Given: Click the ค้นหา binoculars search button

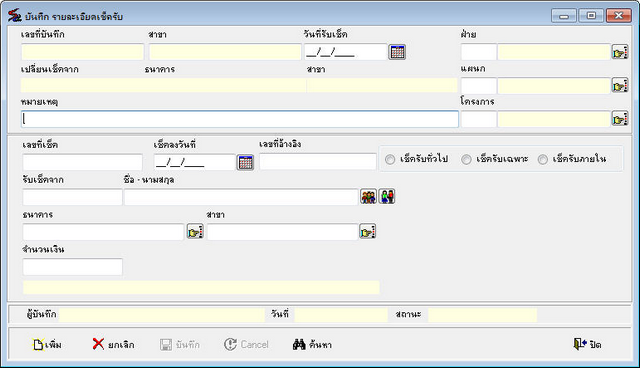Looking at the screenshot, I should (x=312, y=345).
